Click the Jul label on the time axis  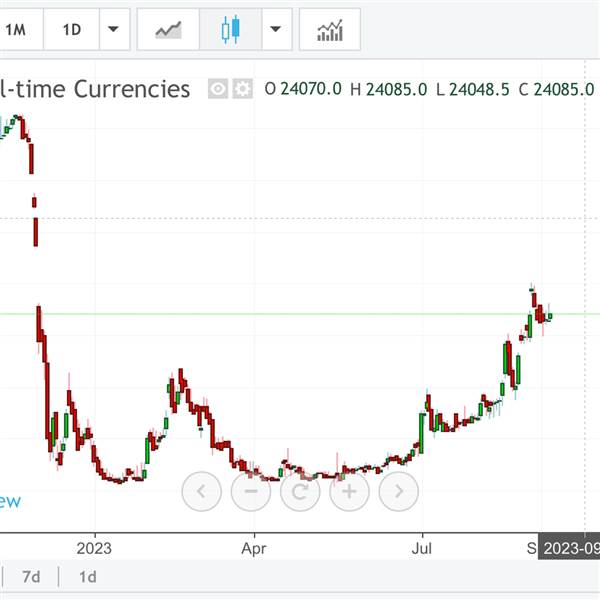[422, 549]
